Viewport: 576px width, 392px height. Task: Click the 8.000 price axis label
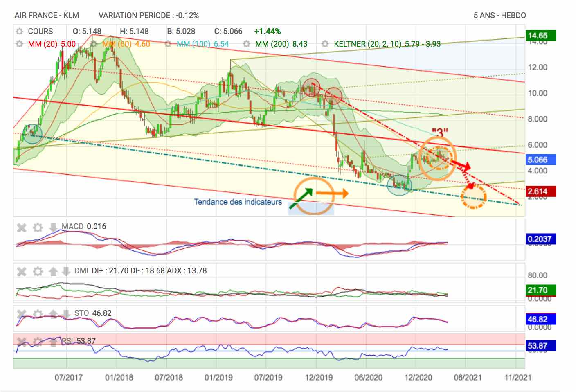[538, 119]
